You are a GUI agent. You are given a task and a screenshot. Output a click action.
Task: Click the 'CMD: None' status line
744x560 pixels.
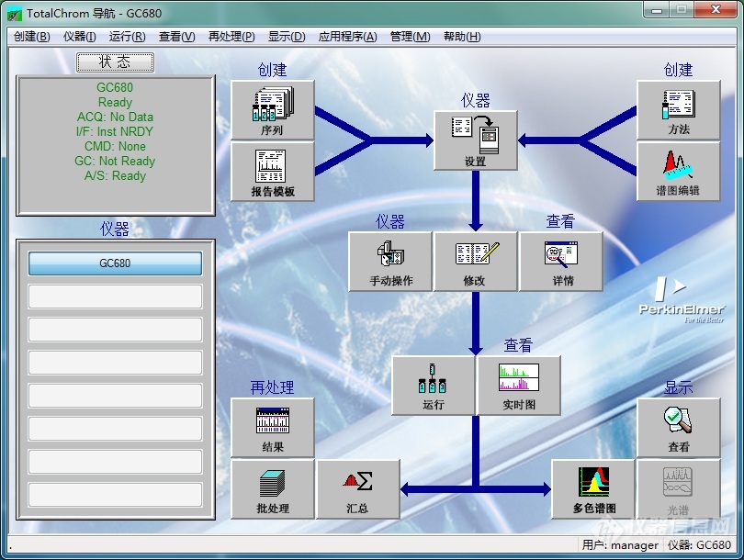click(116, 147)
